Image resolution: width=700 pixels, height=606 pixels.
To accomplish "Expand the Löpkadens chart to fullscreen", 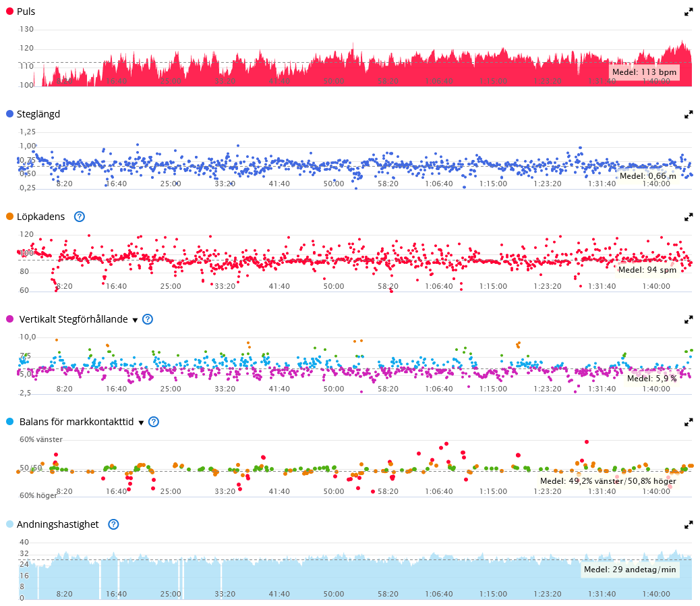I will click(689, 217).
